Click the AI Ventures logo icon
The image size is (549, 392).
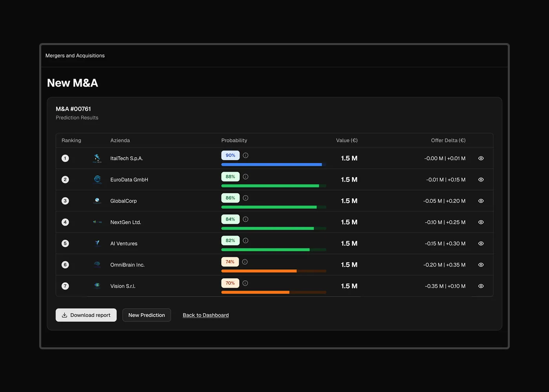tap(97, 243)
